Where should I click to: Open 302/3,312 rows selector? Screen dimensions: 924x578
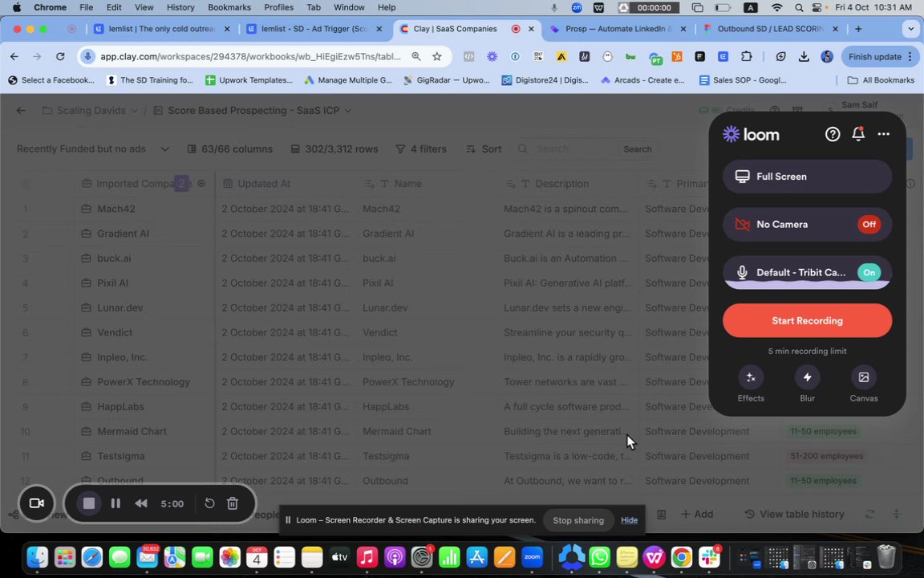pyautogui.click(x=334, y=149)
